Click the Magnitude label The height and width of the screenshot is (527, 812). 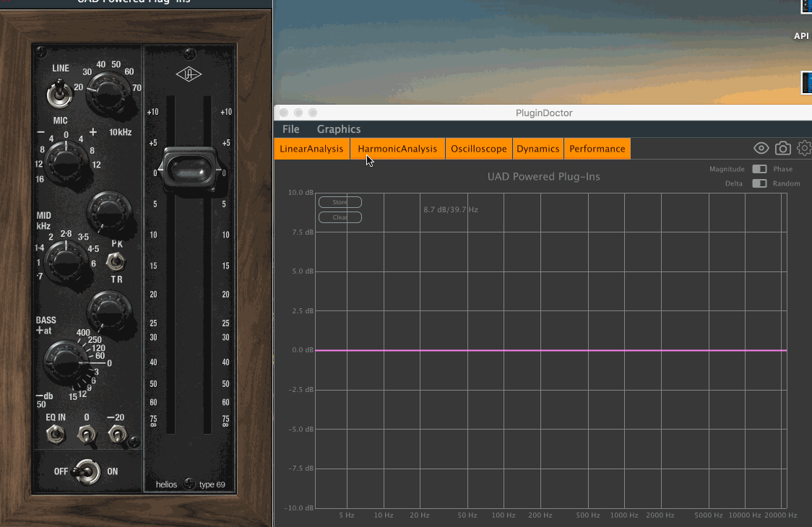pyautogui.click(x=727, y=169)
